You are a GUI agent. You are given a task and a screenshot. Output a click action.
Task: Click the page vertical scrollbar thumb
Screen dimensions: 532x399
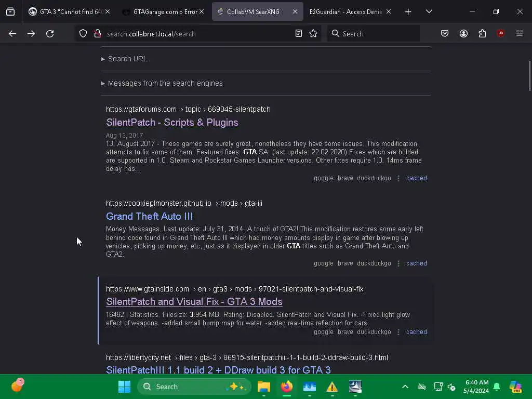[x=529, y=76]
